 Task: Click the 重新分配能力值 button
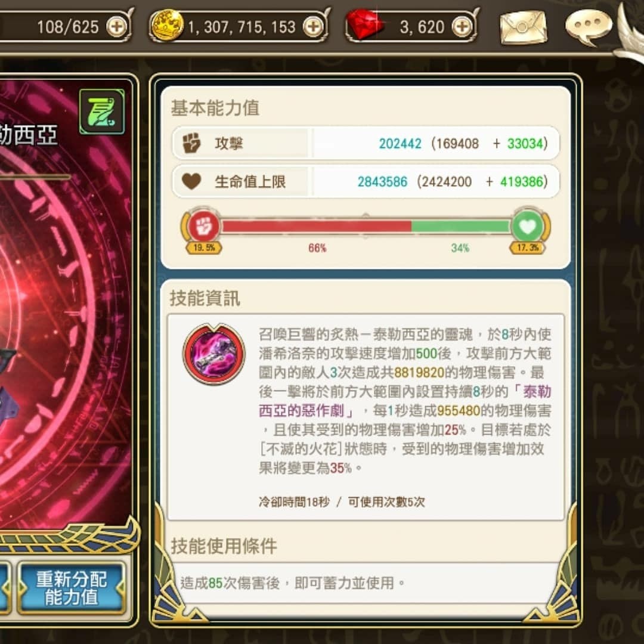71,588
